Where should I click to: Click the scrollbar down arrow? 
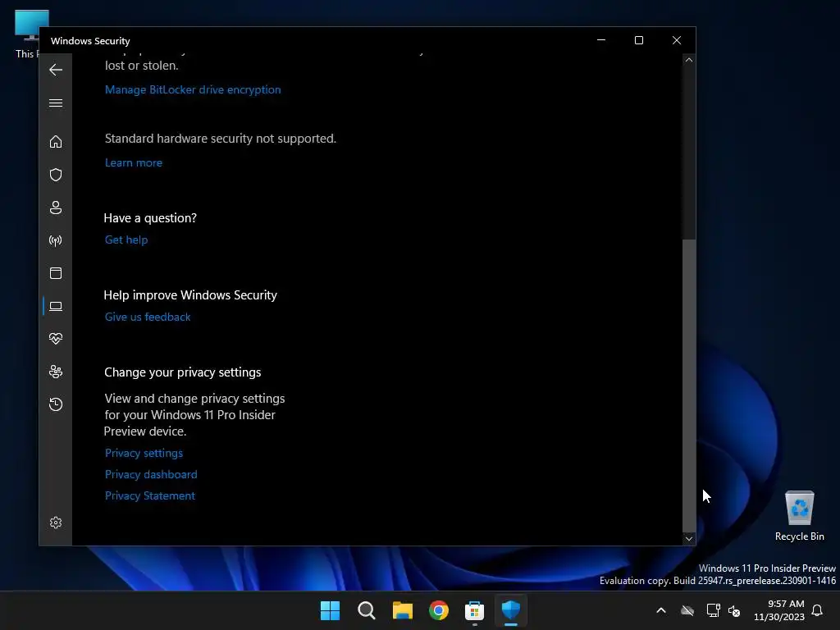click(x=689, y=539)
